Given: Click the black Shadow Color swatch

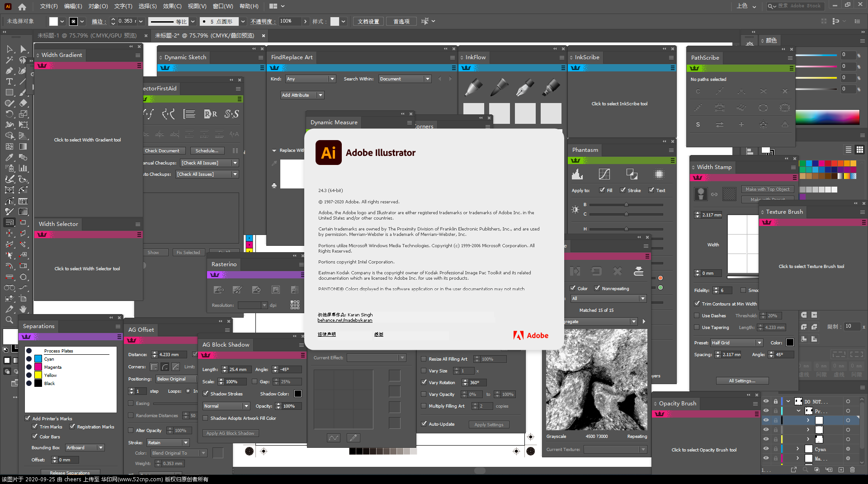Looking at the screenshot, I should pyautogui.click(x=298, y=394).
